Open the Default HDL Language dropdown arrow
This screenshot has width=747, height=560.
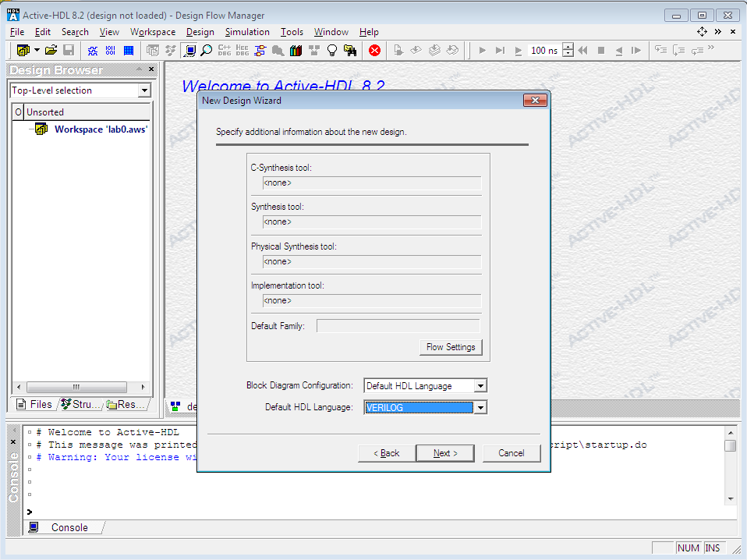(480, 407)
